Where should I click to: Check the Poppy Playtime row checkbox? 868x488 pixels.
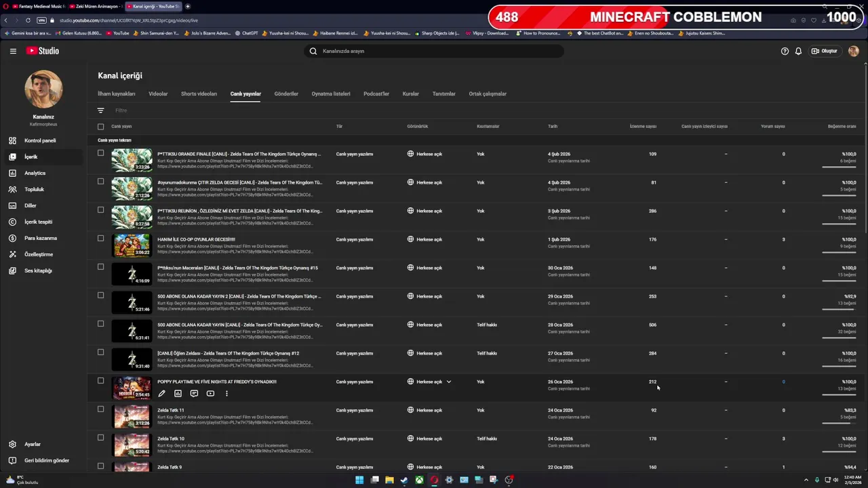[x=100, y=381]
